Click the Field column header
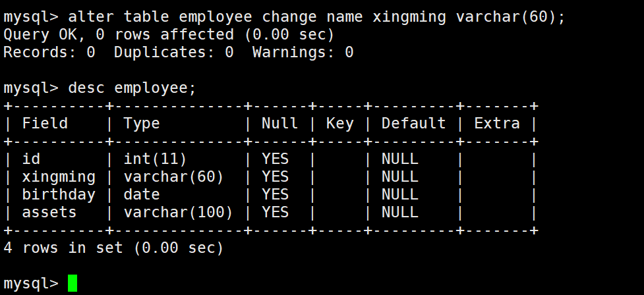This screenshot has width=644, height=295. tap(45, 123)
